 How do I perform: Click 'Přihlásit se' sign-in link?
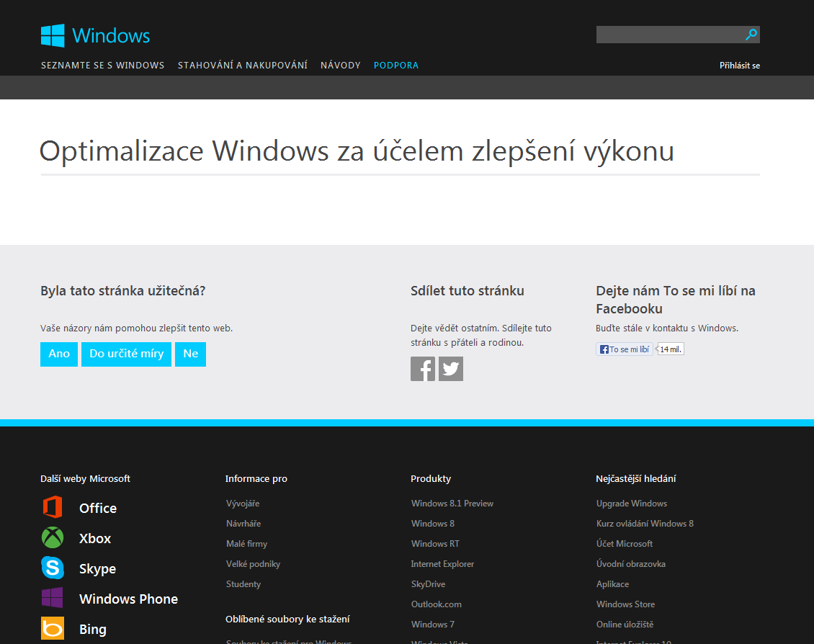point(739,66)
